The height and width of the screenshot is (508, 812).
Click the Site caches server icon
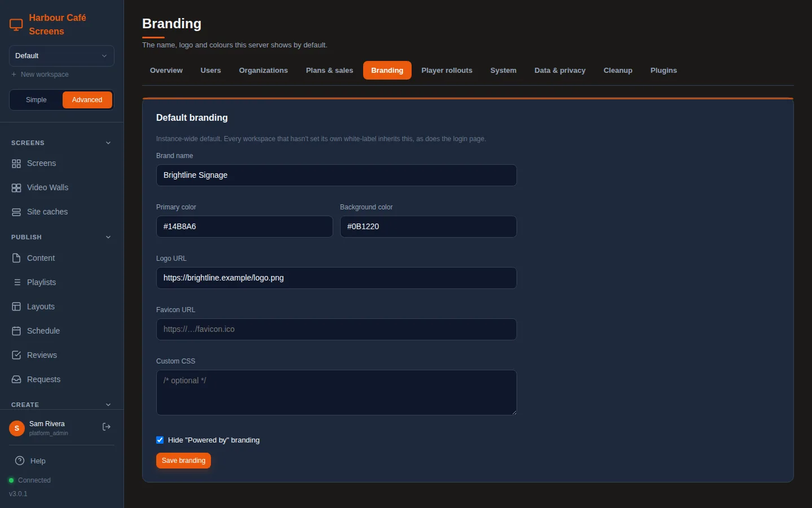(16, 212)
